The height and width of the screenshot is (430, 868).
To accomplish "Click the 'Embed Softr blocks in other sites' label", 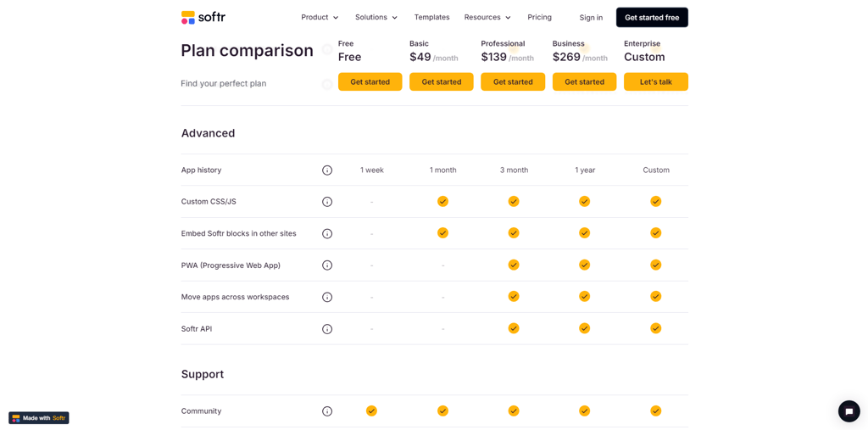I will click(238, 233).
